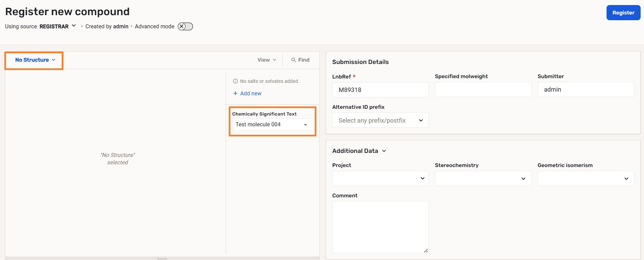Viewport: 644px width, 260px height.
Task: Collapse the Additional Data section
Action: [x=384, y=151]
